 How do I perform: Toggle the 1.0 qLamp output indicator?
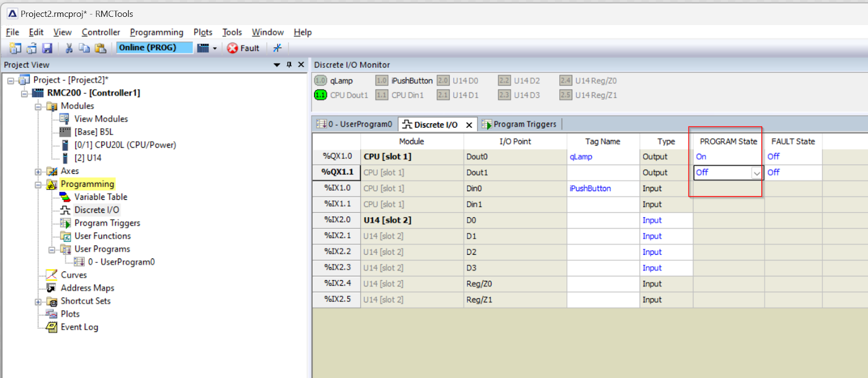pos(321,80)
